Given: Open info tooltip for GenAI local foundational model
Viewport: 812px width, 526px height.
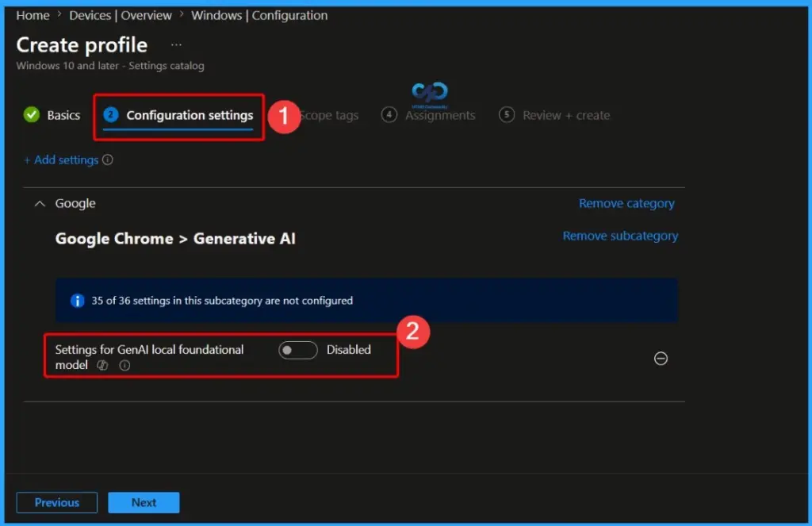Looking at the screenshot, I should click(124, 366).
